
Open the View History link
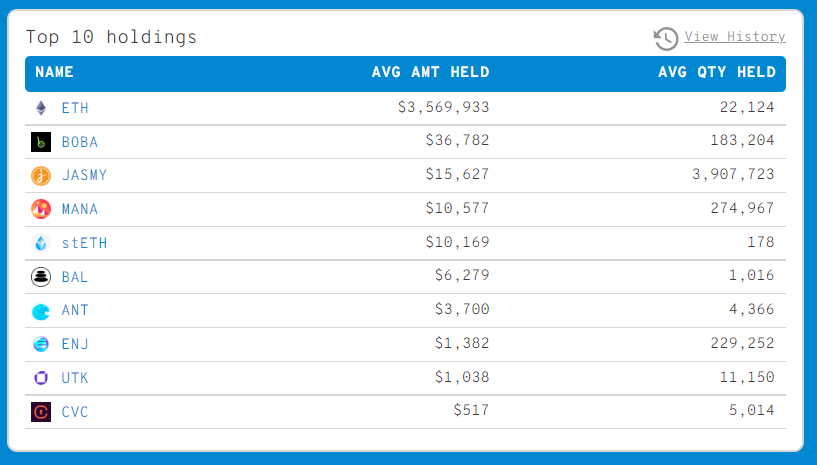click(734, 37)
